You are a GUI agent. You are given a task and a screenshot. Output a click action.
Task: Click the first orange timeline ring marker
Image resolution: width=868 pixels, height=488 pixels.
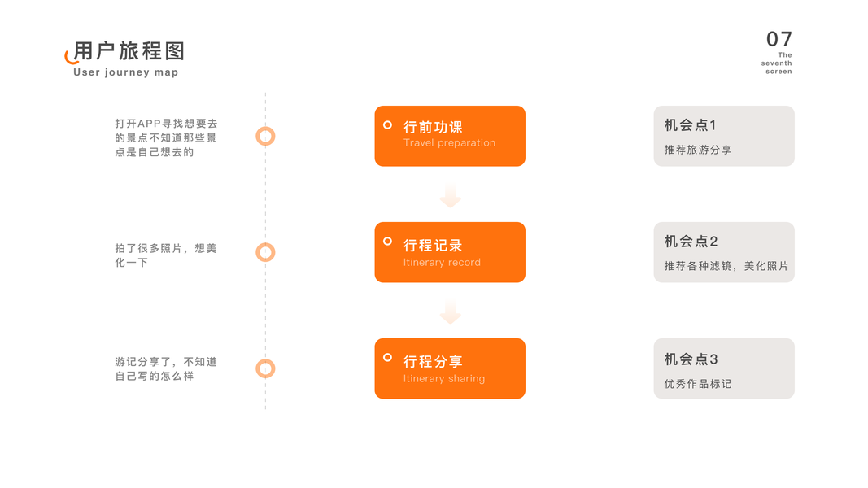265,136
